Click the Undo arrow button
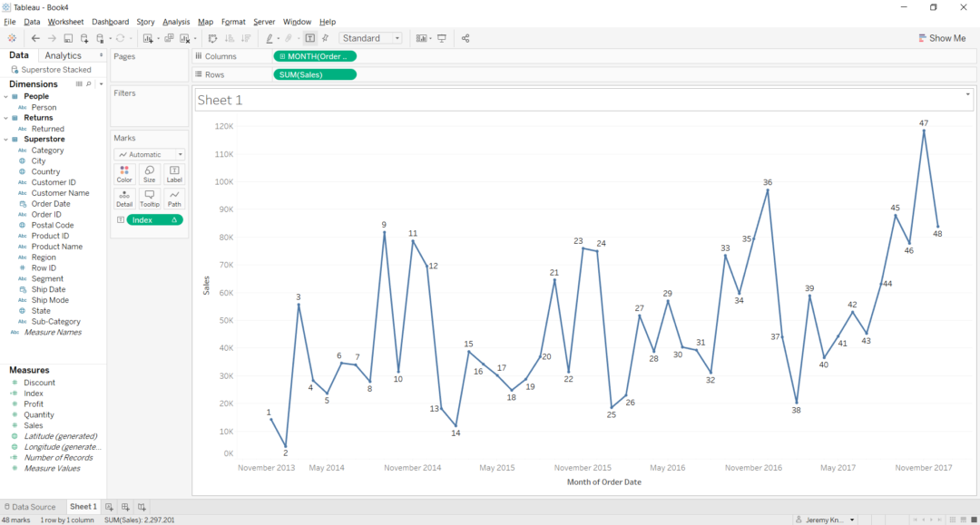The width and height of the screenshot is (980, 525). tap(35, 38)
